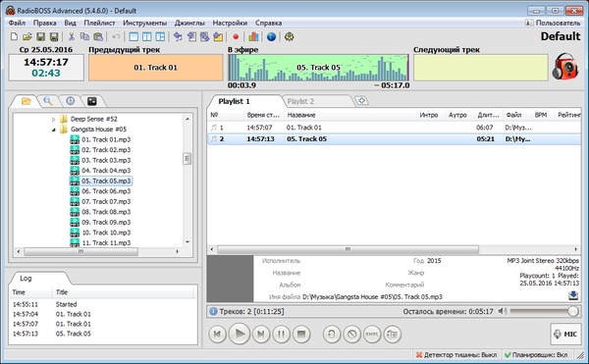
Task: Open the search magnifier tab
Action: pyautogui.click(x=48, y=101)
